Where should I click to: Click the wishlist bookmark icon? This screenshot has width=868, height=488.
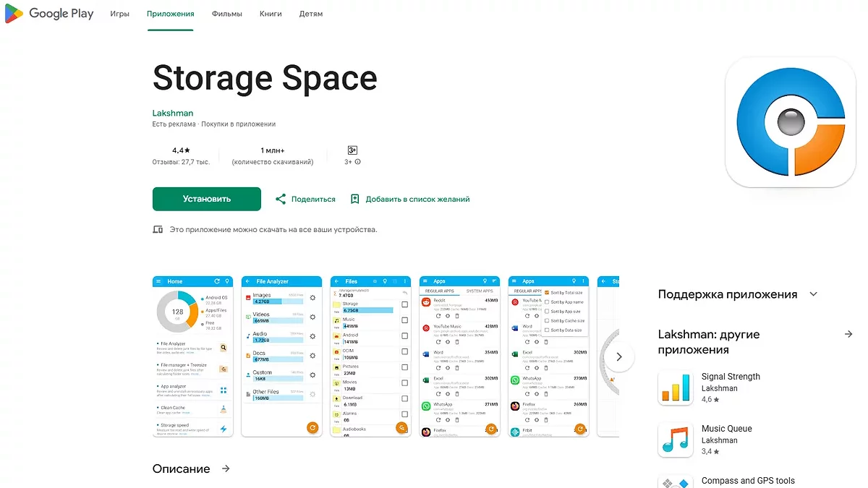pos(354,199)
